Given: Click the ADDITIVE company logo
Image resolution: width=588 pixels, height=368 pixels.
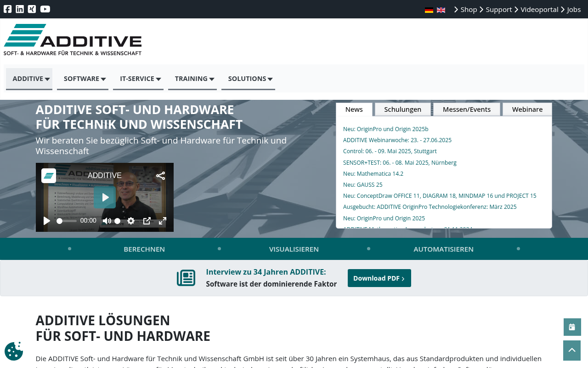Looking at the screenshot, I should pyautogui.click(x=73, y=40).
